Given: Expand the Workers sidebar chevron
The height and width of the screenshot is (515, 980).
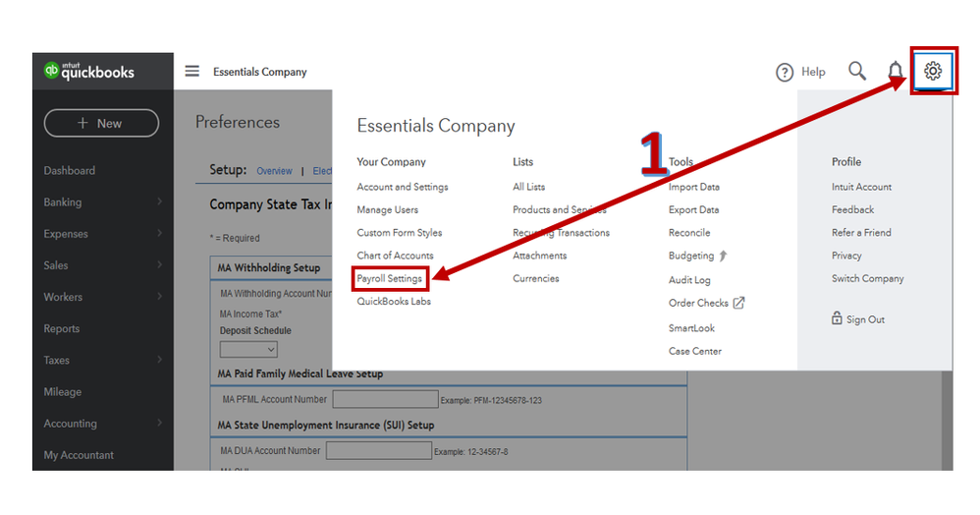Looking at the screenshot, I should (x=159, y=296).
